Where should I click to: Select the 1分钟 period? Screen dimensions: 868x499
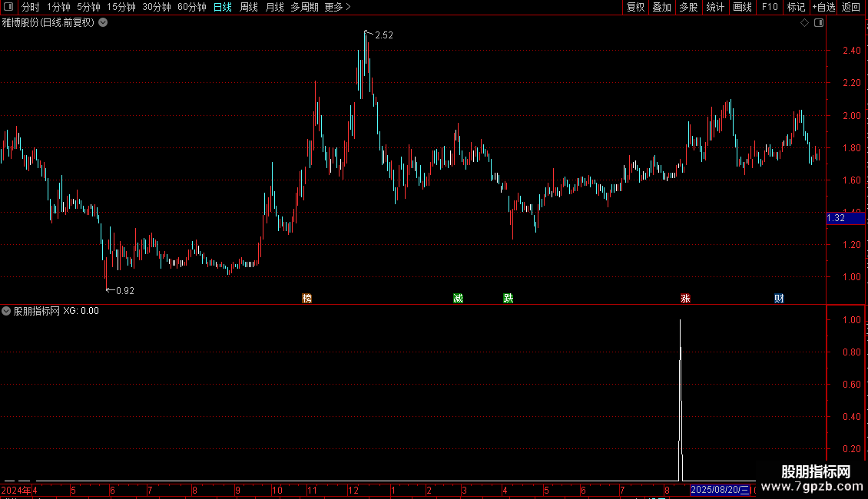click(x=58, y=7)
